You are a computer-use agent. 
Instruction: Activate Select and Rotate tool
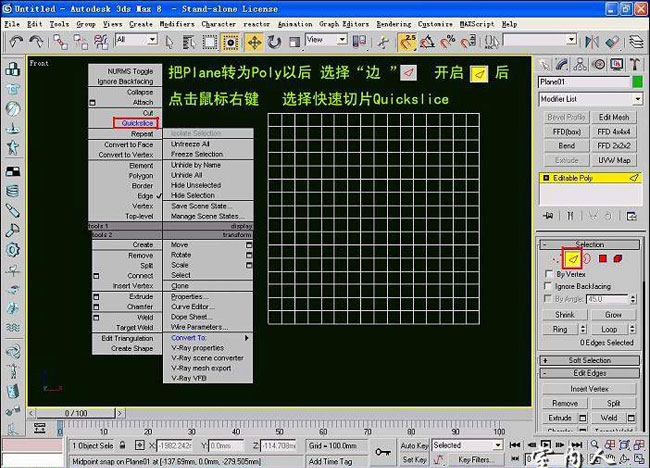[x=274, y=42]
